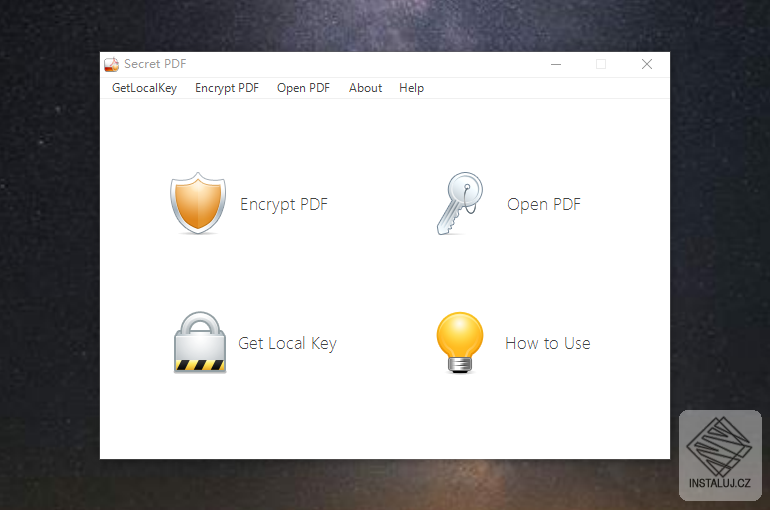The width and height of the screenshot is (770, 510).
Task: Select the Encrypt PDF label beside shield
Action: [x=284, y=204]
